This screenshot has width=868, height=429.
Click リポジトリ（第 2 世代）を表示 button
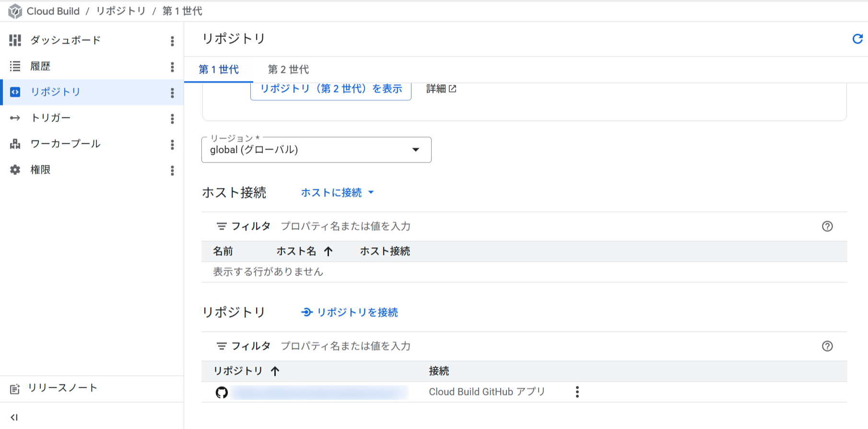(331, 89)
